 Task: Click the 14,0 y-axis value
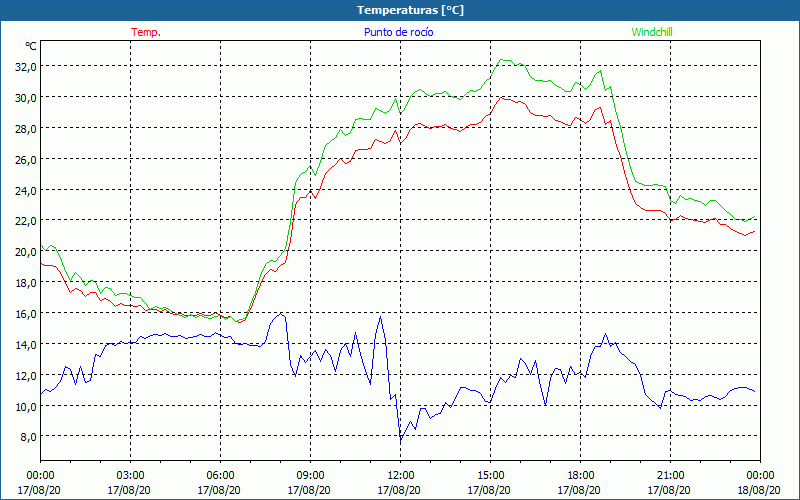point(26,344)
